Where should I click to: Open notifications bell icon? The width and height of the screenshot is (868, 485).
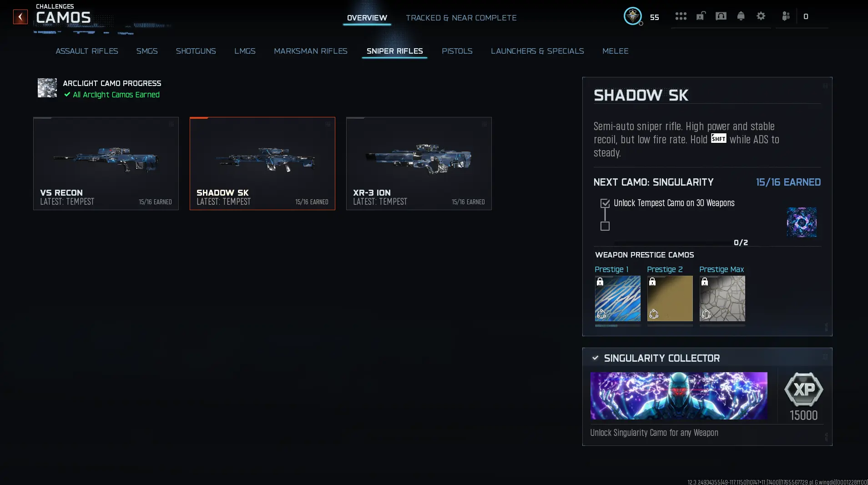tap(741, 16)
